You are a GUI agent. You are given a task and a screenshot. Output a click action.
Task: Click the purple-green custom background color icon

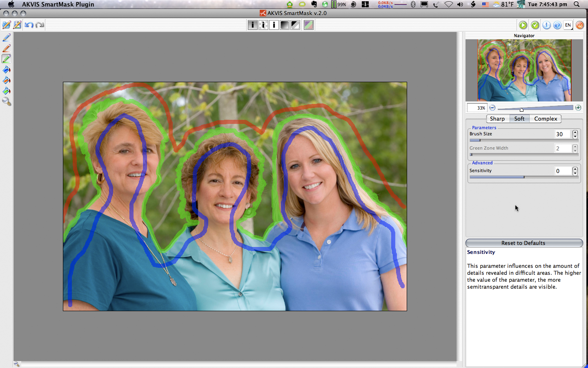click(x=309, y=25)
